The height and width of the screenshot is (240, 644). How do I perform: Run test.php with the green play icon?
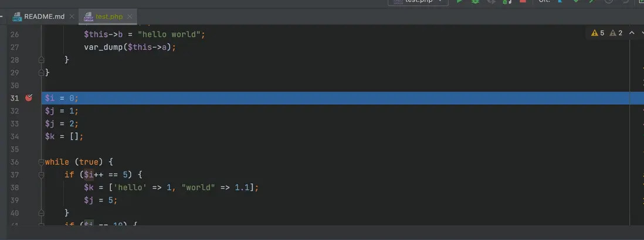[460, 1]
